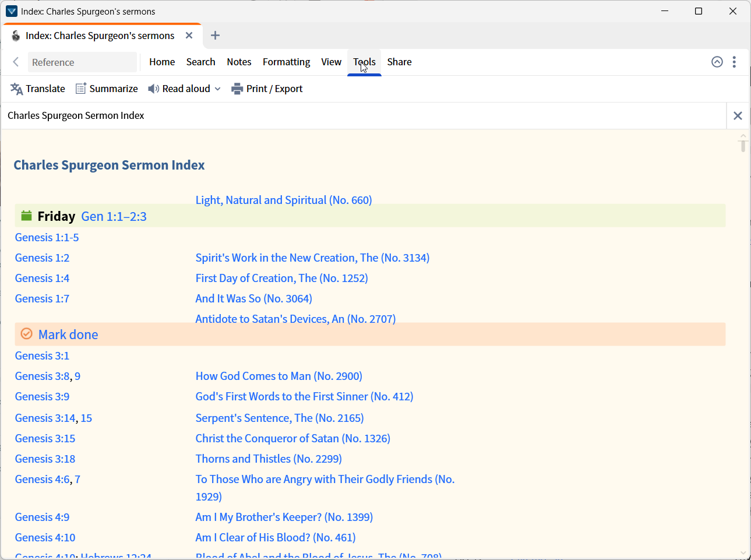Open the Formatting menu tab
This screenshot has width=751, height=560.
[286, 62]
